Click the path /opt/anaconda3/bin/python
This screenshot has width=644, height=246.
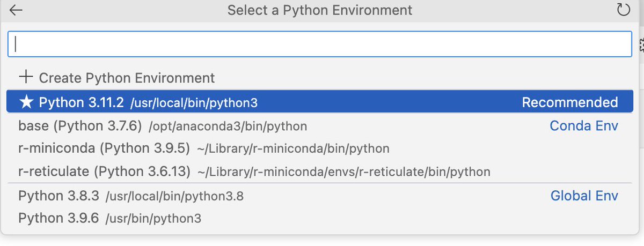tap(228, 126)
